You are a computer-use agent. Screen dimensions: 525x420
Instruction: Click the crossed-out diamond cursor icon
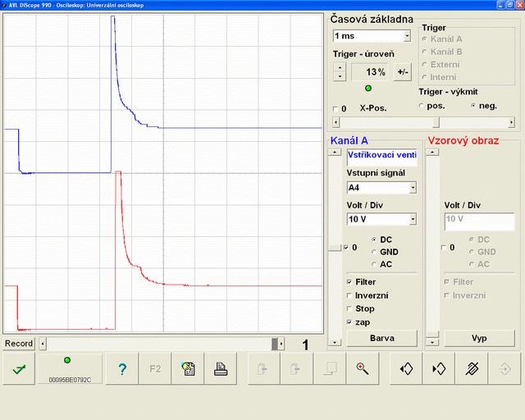point(471,368)
